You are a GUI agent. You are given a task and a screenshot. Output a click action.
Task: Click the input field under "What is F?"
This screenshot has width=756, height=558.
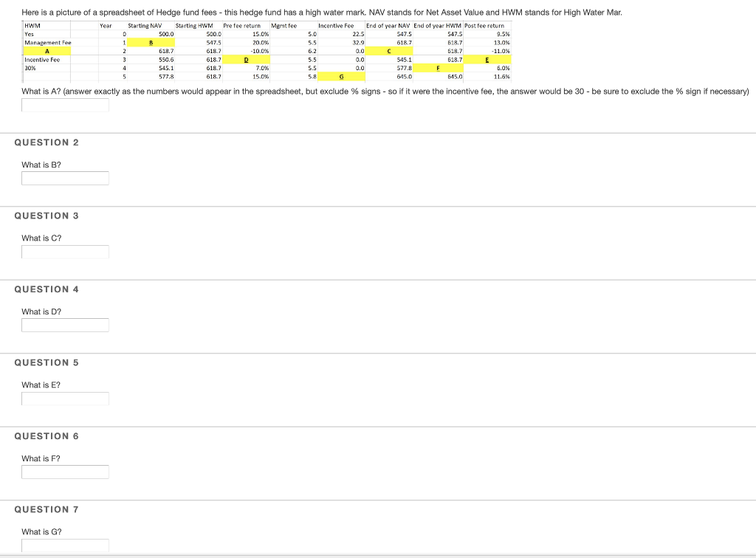65,472
